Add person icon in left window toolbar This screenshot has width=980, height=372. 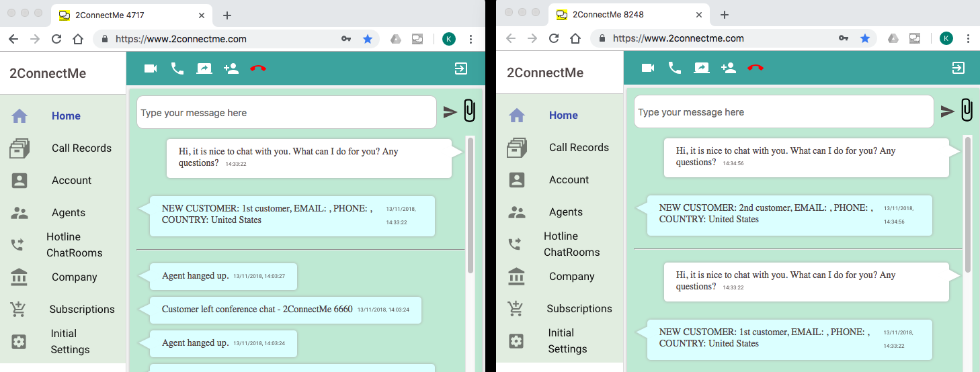click(231, 68)
